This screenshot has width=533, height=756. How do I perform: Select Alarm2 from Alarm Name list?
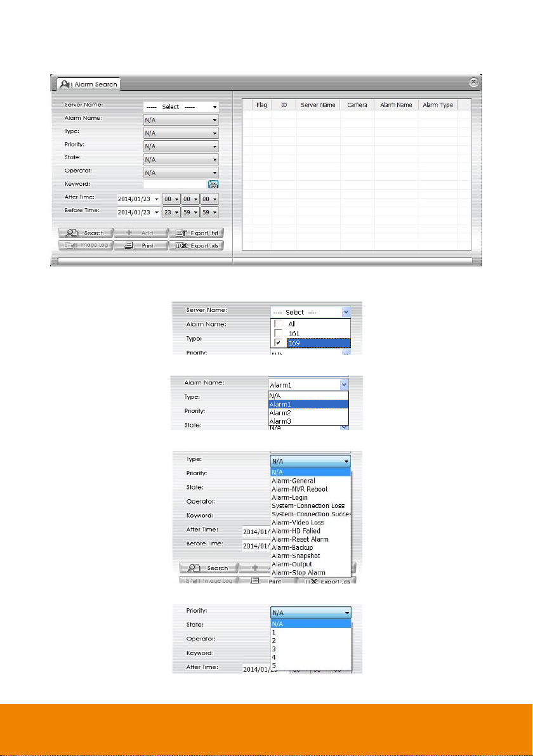pyautogui.click(x=308, y=413)
